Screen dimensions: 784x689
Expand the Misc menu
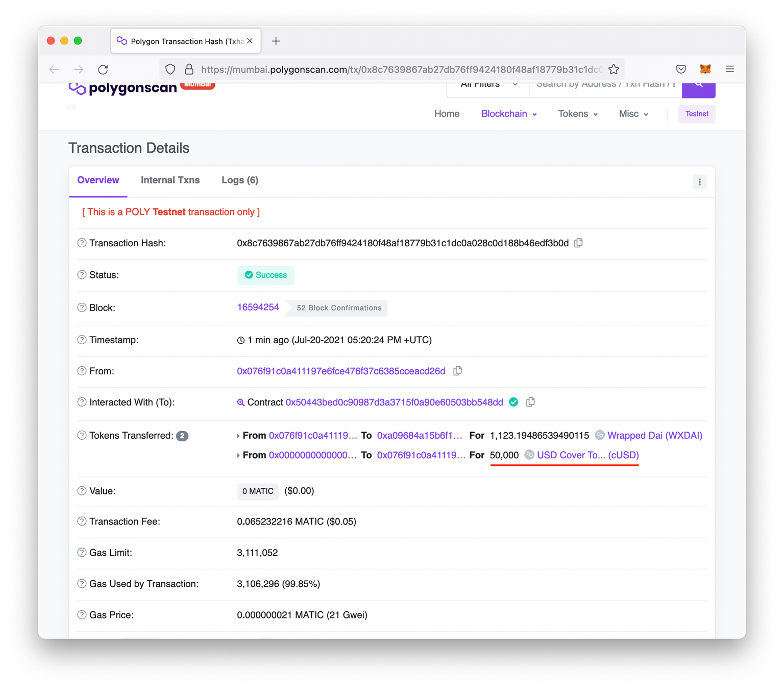[x=633, y=114]
